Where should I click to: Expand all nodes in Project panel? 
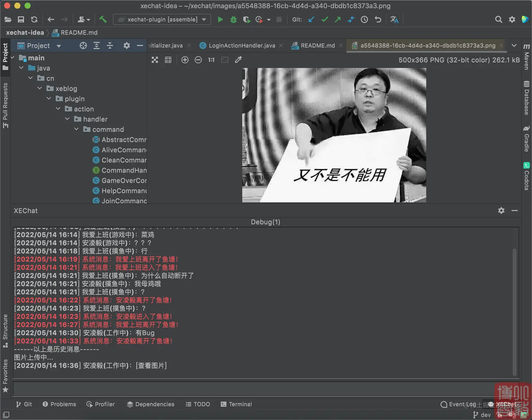96,45
